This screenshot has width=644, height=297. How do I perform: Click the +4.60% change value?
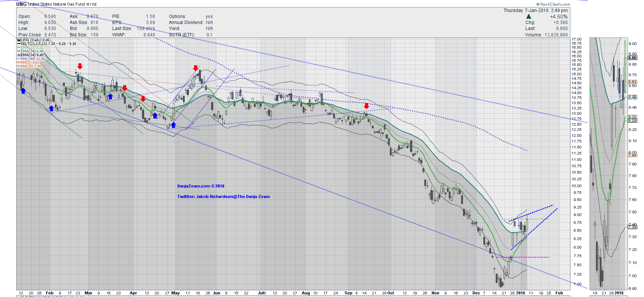559,16
